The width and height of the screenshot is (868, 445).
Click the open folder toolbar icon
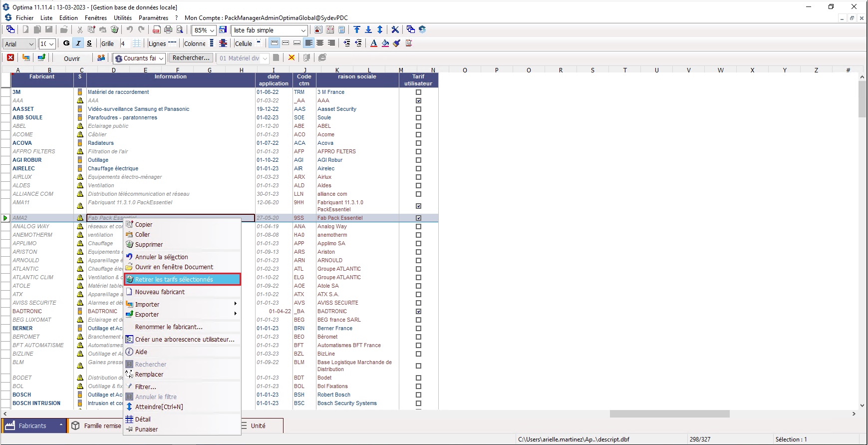64,29
